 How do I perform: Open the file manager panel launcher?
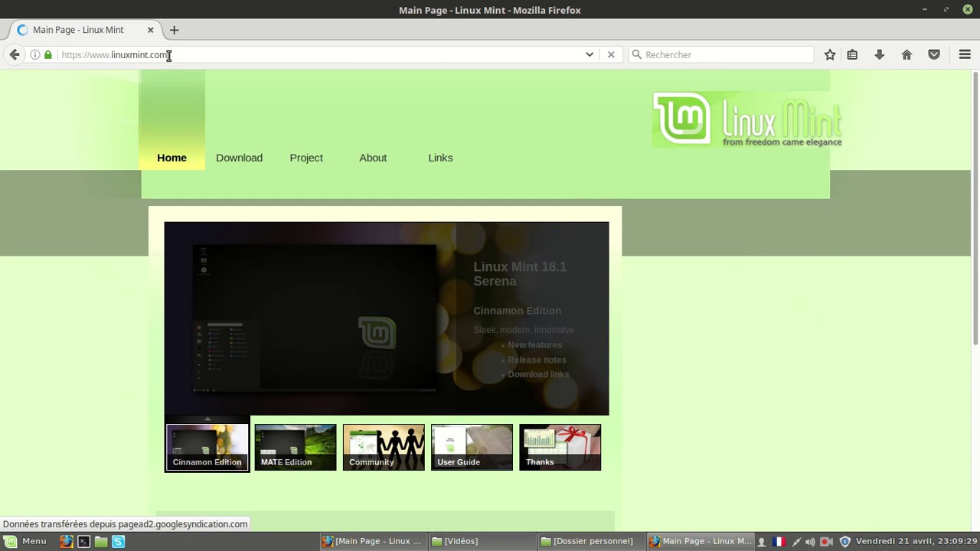pyautogui.click(x=101, y=541)
